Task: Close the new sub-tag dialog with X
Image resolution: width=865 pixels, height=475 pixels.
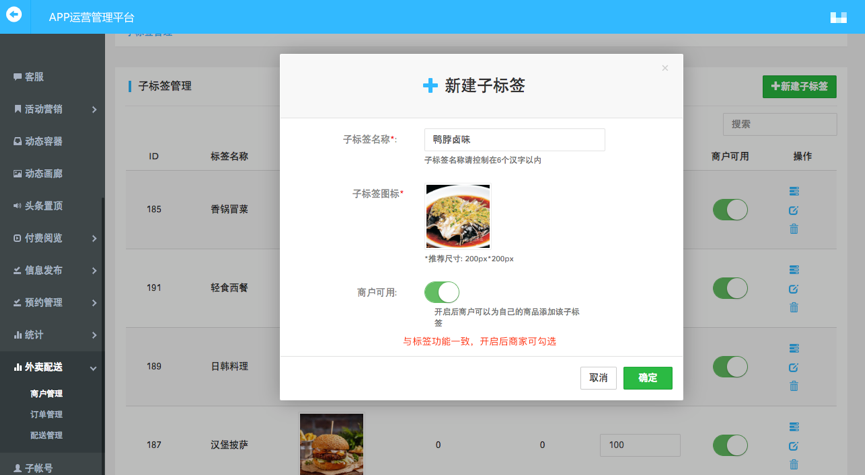Action: click(x=665, y=68)
